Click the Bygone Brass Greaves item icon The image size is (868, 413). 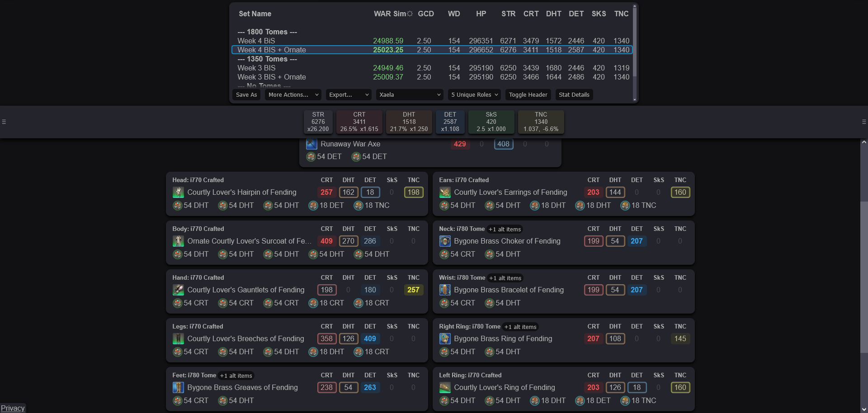178,388
